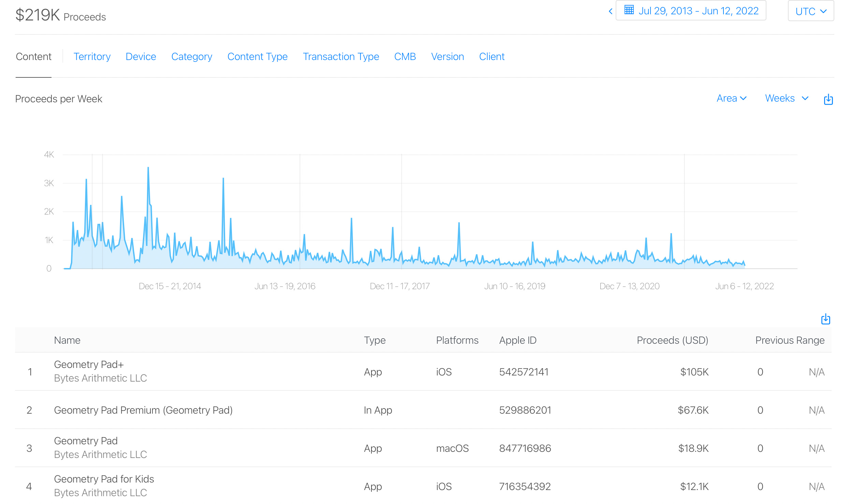
Task: Switch to the Version tab
Action: [x=448, y=57]
